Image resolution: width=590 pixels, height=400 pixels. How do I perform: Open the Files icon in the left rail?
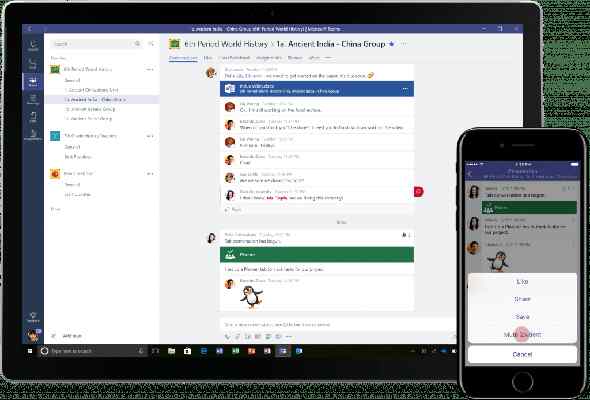click(x=33, y=117)
